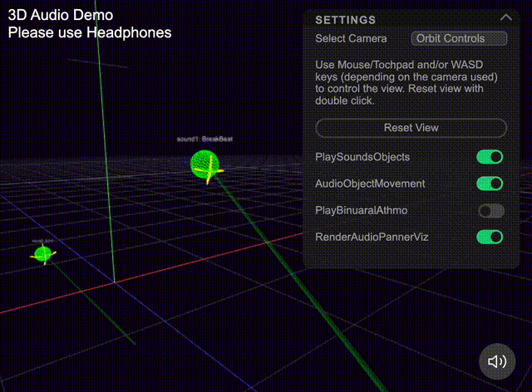Click the small green sound sphere at left
The width and height of the screenshot is (532, 392).
coord(42,254)
